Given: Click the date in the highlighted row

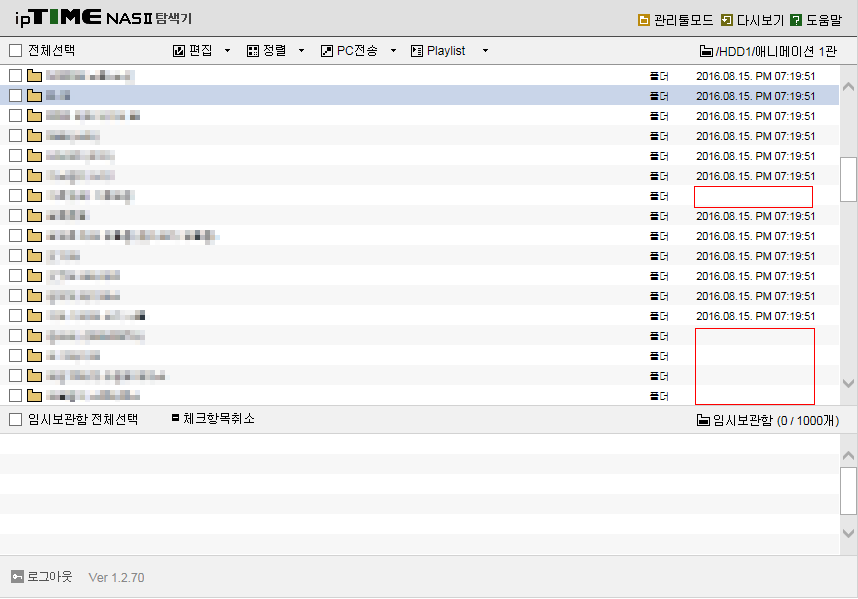Looking at the screenshot, I should pos(756,96).
